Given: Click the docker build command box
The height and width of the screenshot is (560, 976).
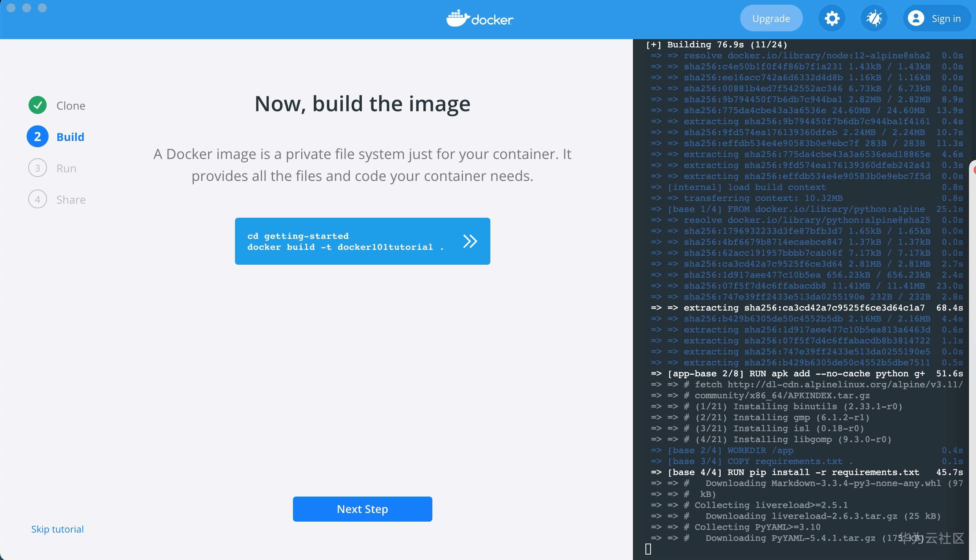Looking at the screenshot, I should tap(345, 241).
